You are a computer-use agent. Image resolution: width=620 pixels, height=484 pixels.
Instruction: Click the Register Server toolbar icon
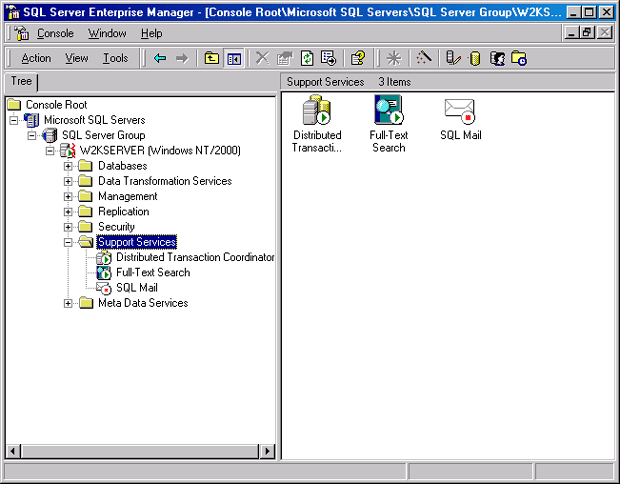[453, 59]
